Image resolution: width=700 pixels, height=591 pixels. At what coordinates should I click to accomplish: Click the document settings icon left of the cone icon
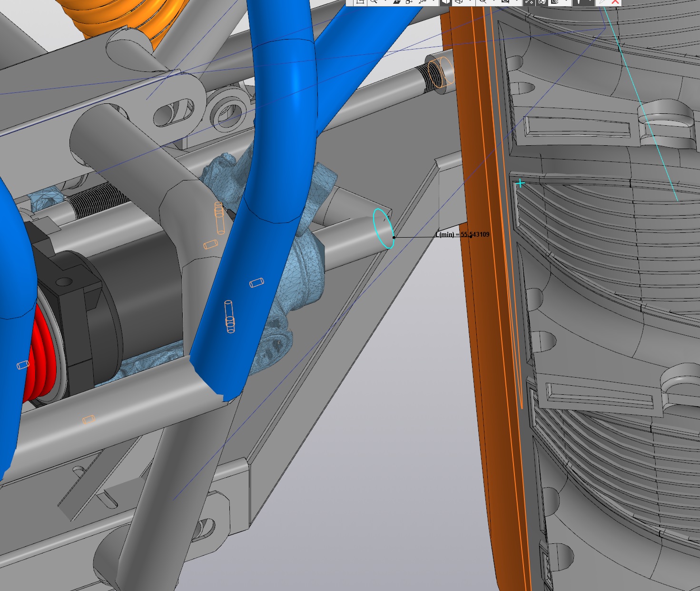point(555,2)
